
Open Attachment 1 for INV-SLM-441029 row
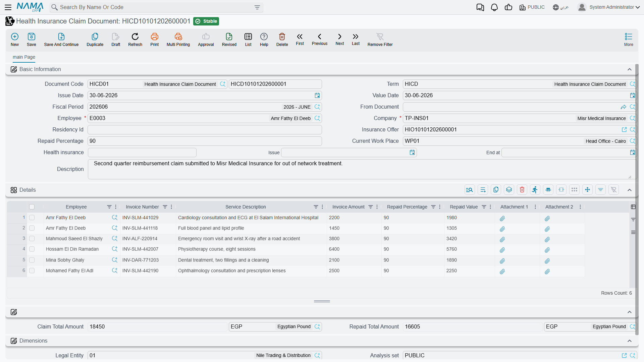coord(502,219)
